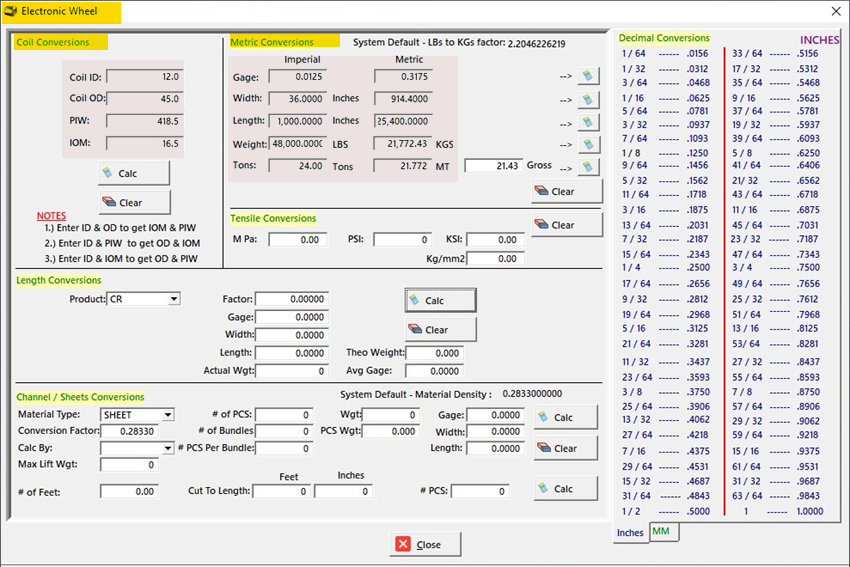Clear the Metric Conversions values
This screenshot has height=567, width=850.
[x=566, y=191]
